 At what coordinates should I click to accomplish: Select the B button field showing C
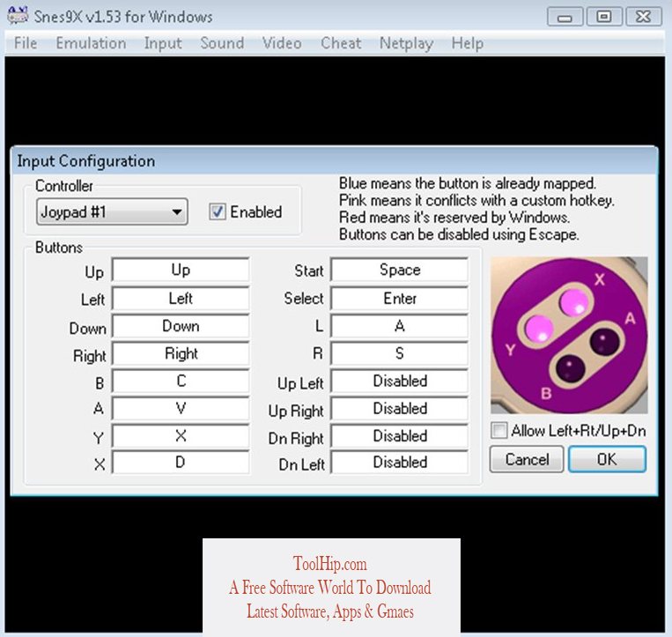pyautogui.click(x=181, y=381)
